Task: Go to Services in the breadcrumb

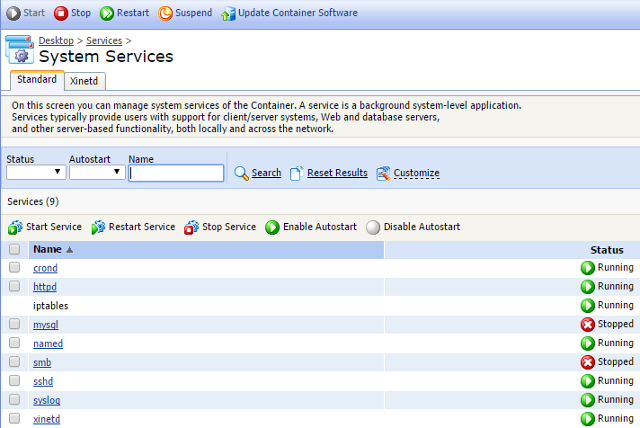Action: click(104, 41)
